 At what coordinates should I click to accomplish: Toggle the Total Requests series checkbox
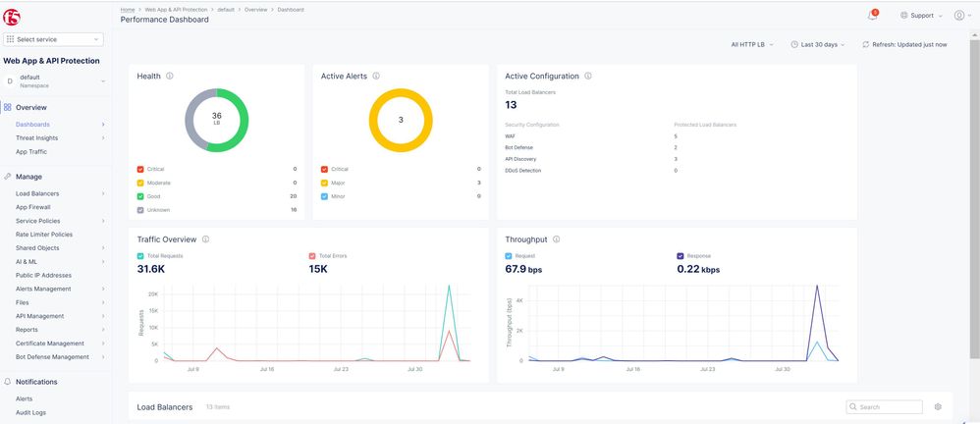(x=141, y=255)
